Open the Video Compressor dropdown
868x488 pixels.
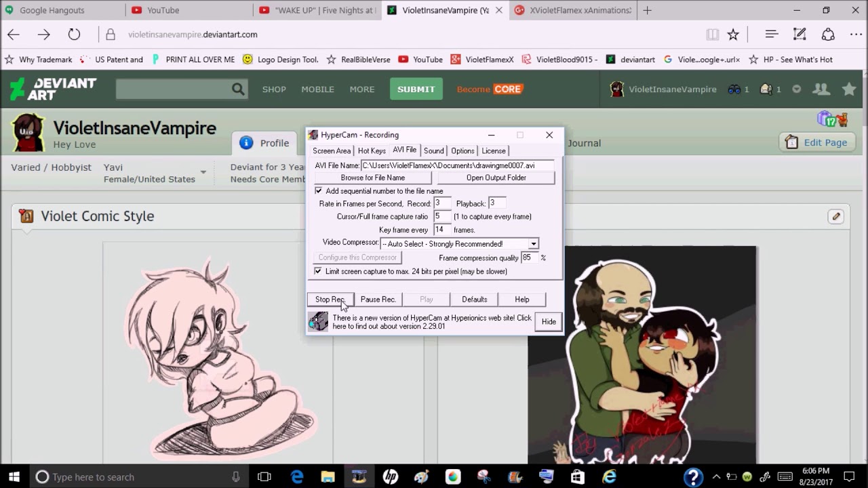point(534,244)
